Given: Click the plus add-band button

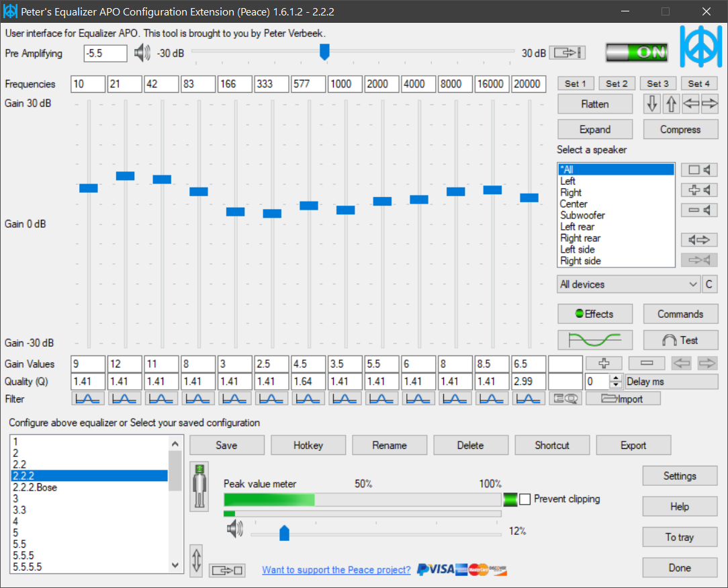Looking at the screenshot, I should (604, 363).
